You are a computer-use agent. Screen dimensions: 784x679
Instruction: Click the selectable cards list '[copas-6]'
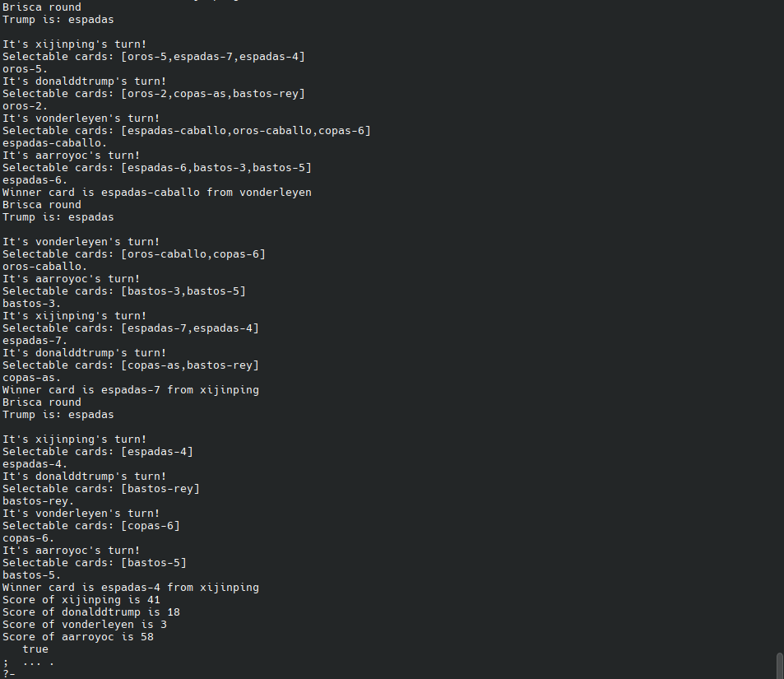pos(151,526)
